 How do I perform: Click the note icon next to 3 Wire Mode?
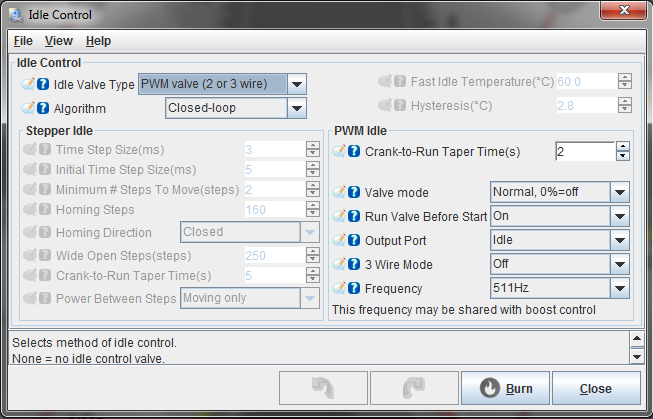click(339, 264)
